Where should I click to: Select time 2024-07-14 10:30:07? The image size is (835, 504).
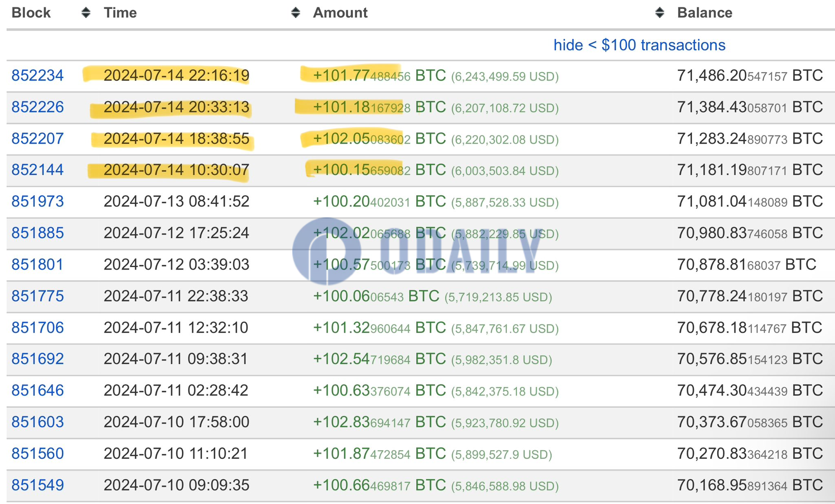pos(176,170)
